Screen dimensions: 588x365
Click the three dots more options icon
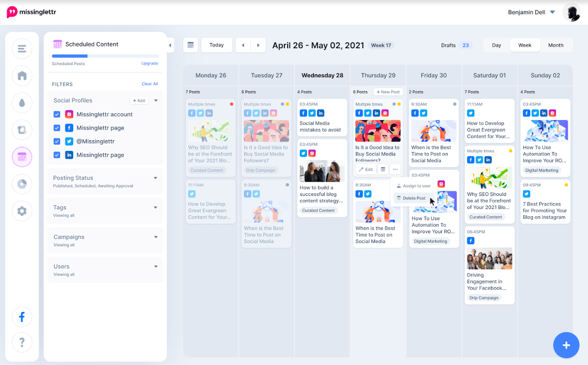click(x=395, y=169)
